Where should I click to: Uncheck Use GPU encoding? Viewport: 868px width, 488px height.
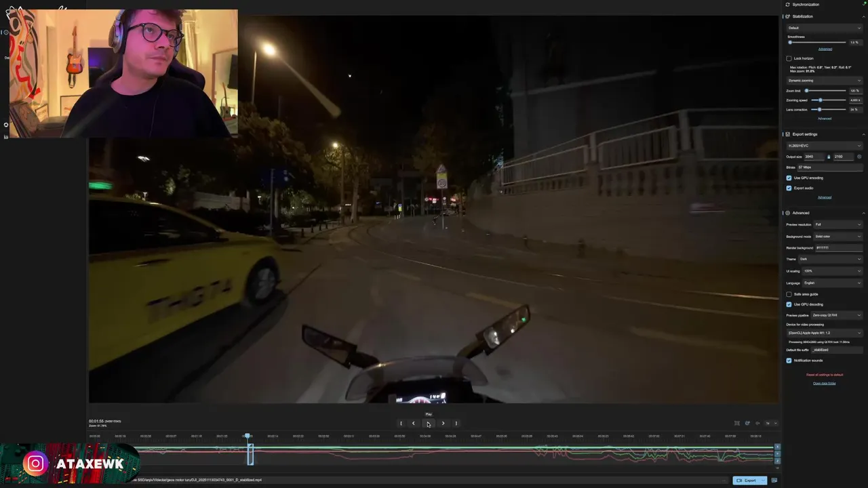click(789, 178)
